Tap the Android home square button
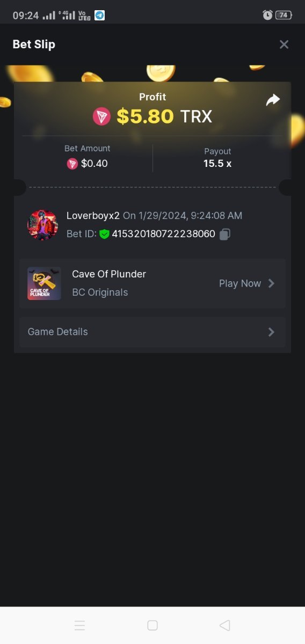This screenshot has height=644, width=305. click(x=152, y=625)
